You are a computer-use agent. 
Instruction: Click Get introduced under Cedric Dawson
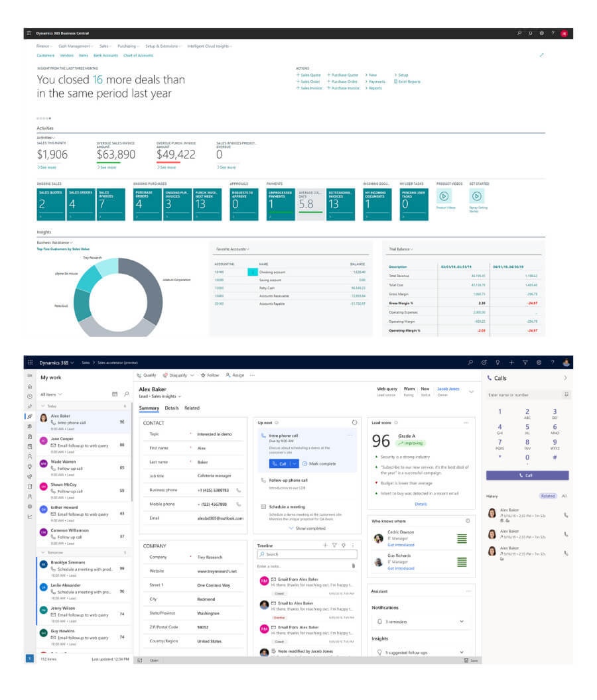pyautogui.click(x=401, y=545)
